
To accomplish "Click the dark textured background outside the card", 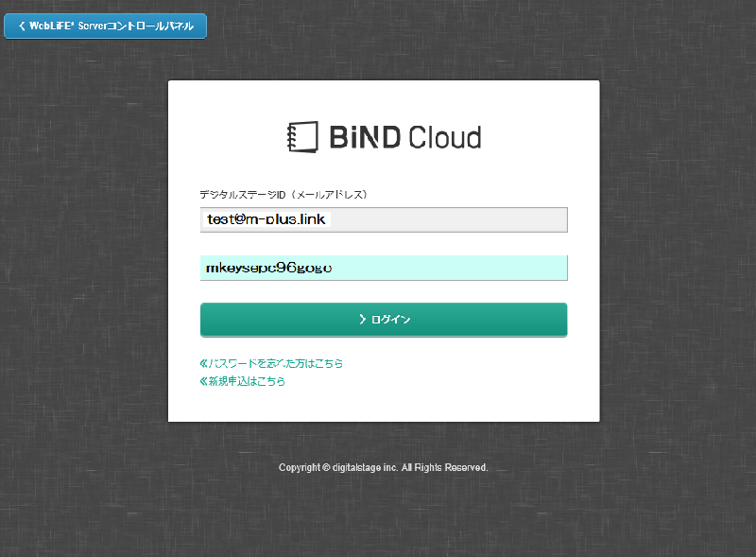I will point(85,284).
